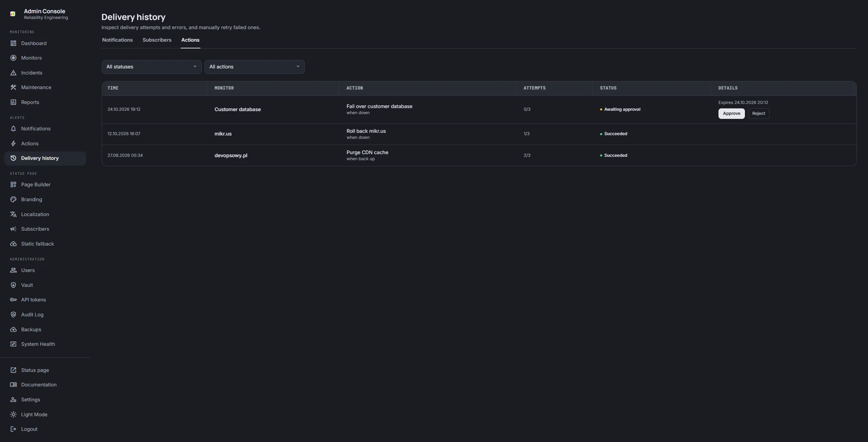Select the Localization translate icon

pos(13,214)
